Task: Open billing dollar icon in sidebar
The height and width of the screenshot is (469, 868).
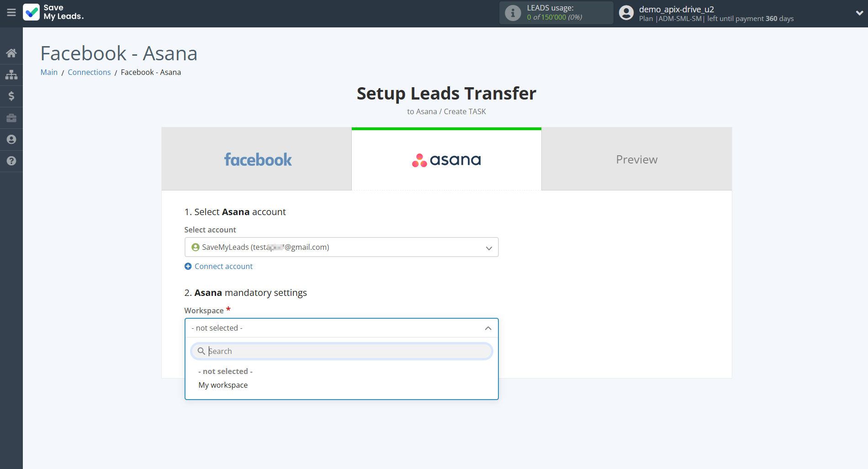Action: point(11,96)
